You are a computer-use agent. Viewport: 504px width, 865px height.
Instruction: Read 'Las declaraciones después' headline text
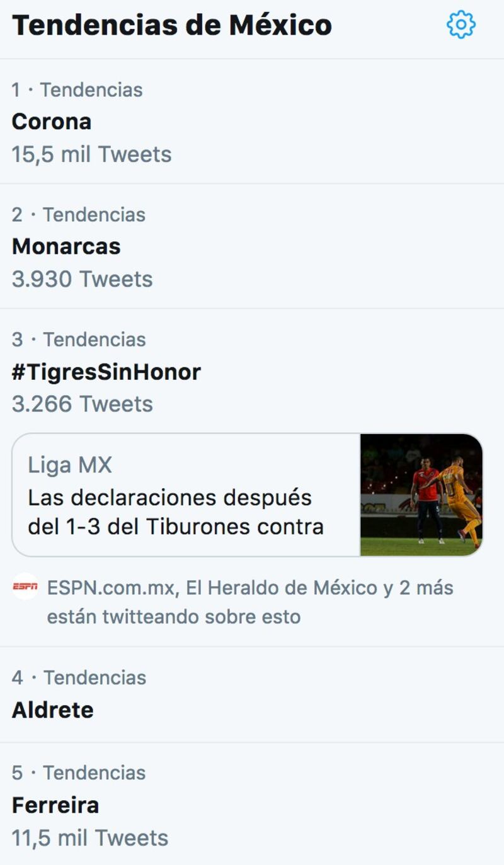coord(169,498)
